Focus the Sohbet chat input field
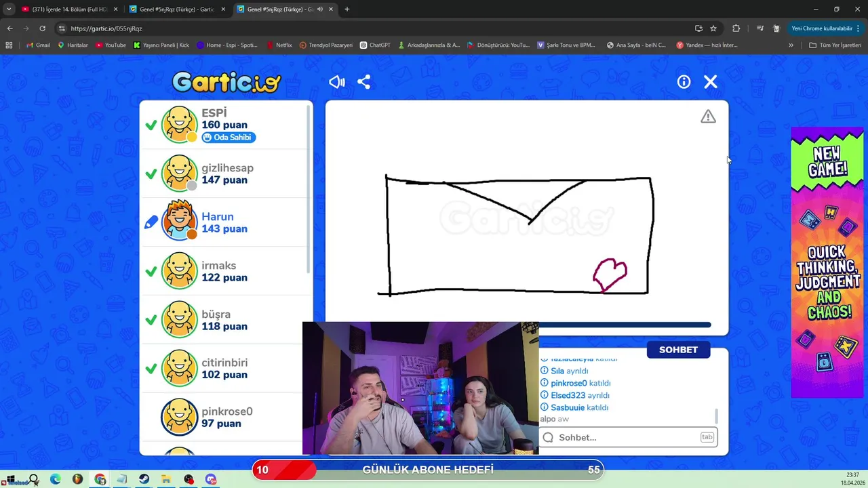868x488 pixels. point(629,437)
